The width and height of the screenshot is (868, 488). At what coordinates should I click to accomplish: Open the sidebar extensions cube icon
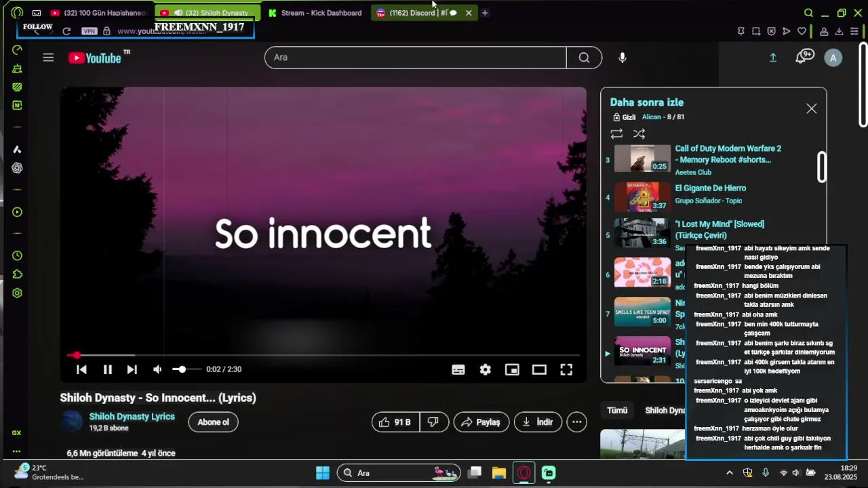tap(17, 274)
